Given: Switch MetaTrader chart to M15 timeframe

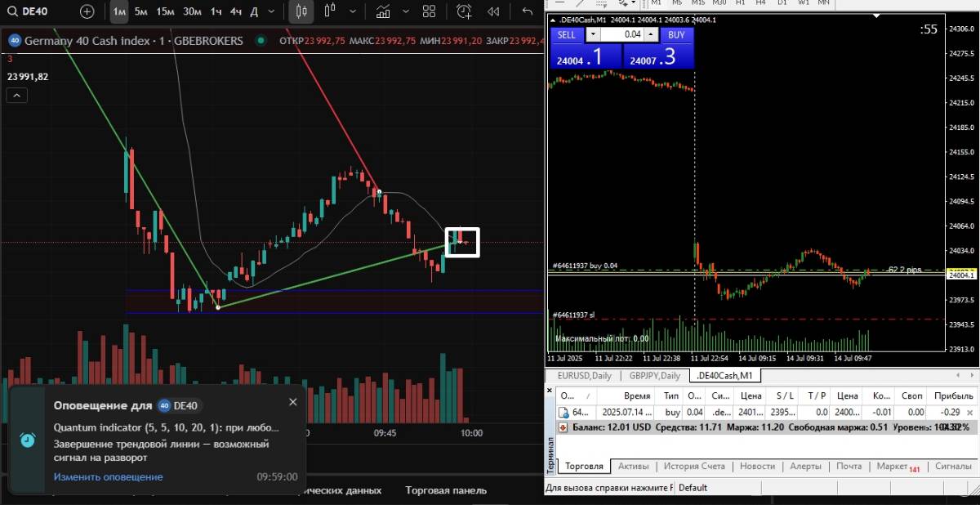Looking at the screenshot, I should (698, 2).
